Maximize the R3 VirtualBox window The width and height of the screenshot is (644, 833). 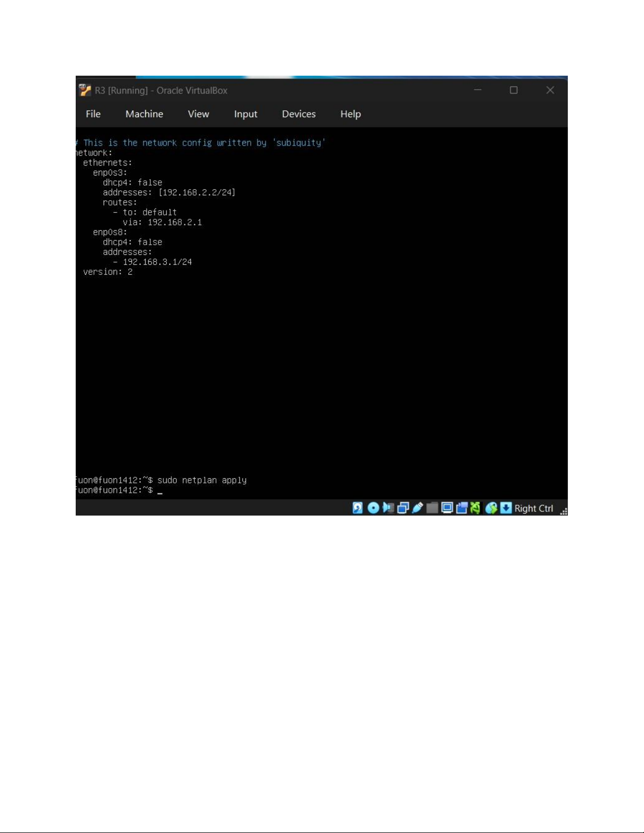(x=514, y=90)
